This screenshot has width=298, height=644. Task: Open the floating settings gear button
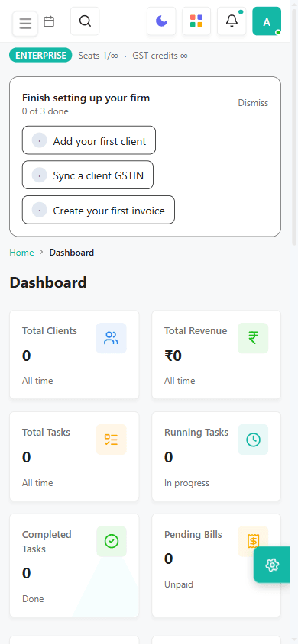pyautogui.click(x=272, y=565)
